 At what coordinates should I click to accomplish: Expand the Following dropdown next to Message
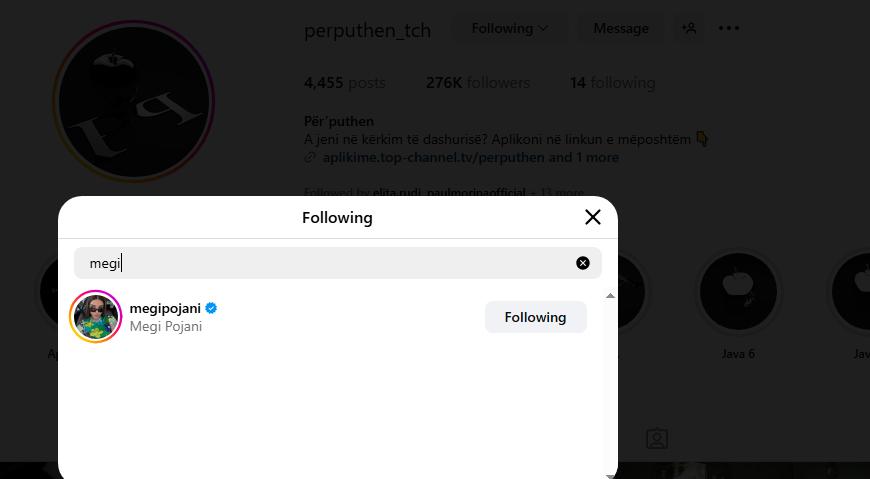point(510,28)
